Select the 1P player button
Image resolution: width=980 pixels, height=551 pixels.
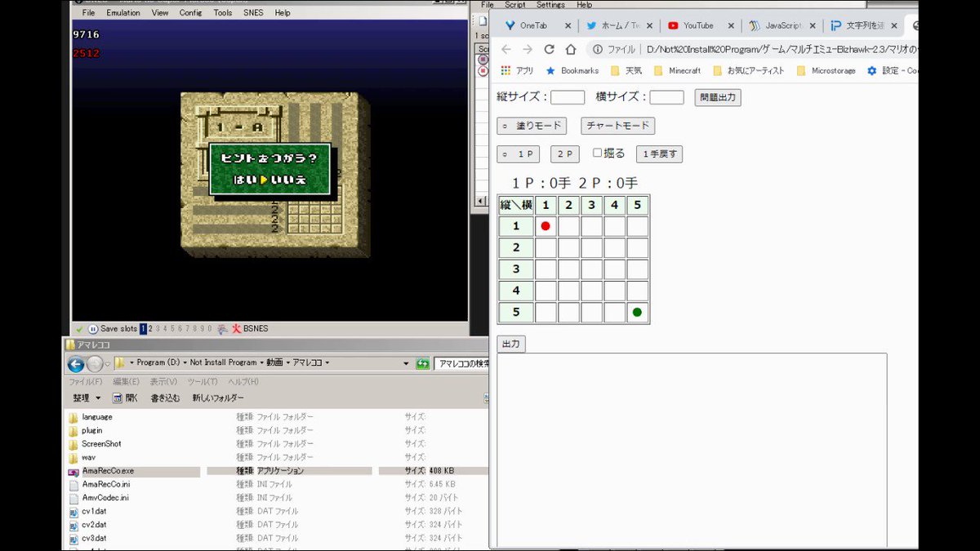pyautogui.click(x=518, y=153)
